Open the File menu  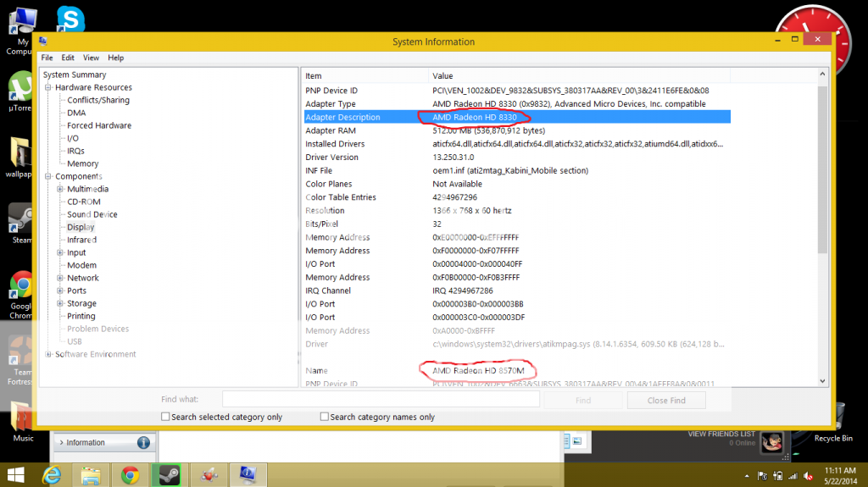[47, 58]
